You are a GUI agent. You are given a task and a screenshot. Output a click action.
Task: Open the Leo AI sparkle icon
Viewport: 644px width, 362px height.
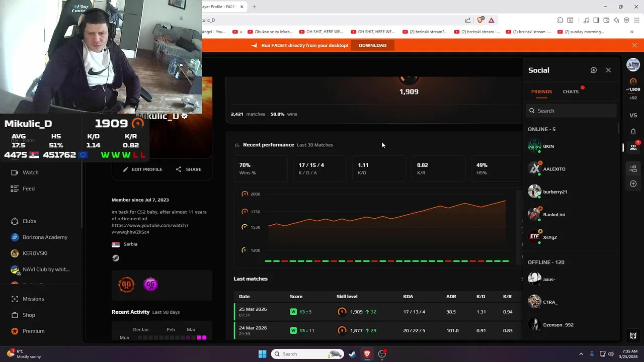616,20
